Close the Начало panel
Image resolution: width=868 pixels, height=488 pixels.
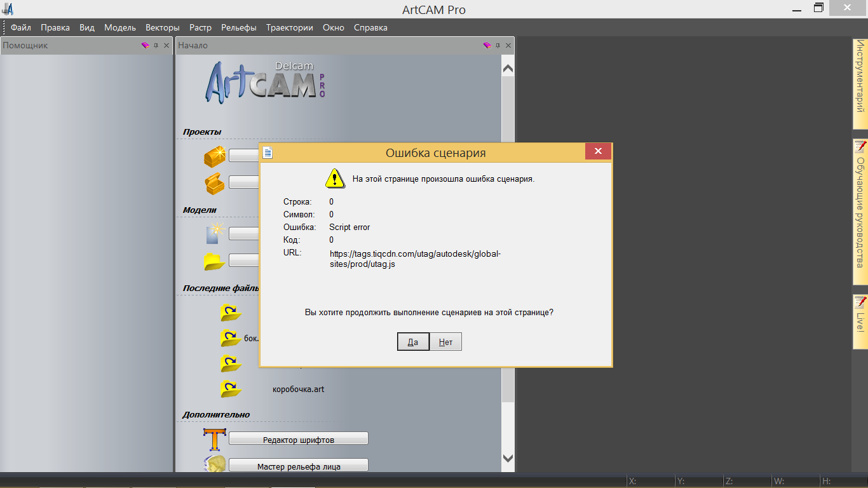[x=508, y=45]
